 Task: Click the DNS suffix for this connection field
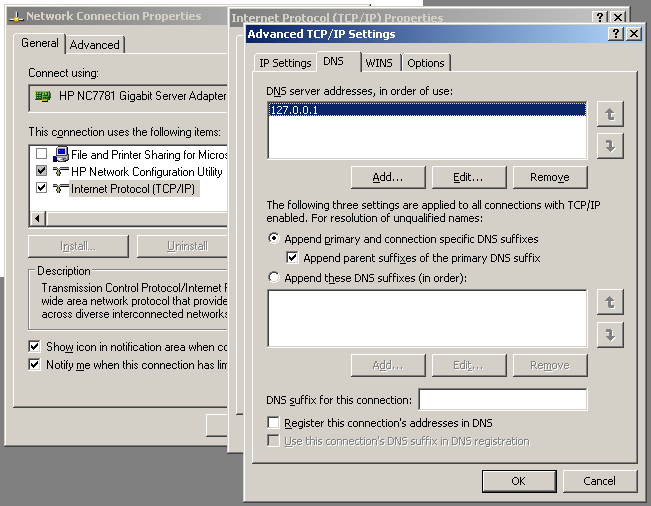(502, 400)
